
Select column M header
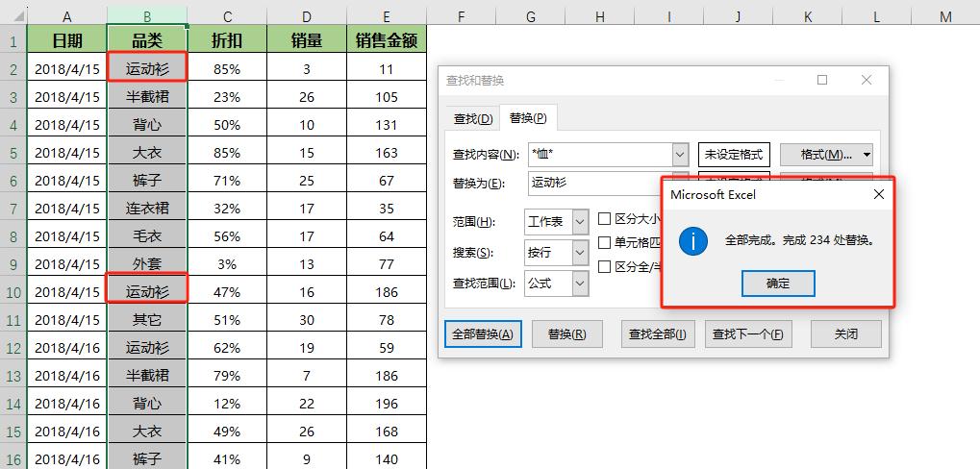click(945, 16)
